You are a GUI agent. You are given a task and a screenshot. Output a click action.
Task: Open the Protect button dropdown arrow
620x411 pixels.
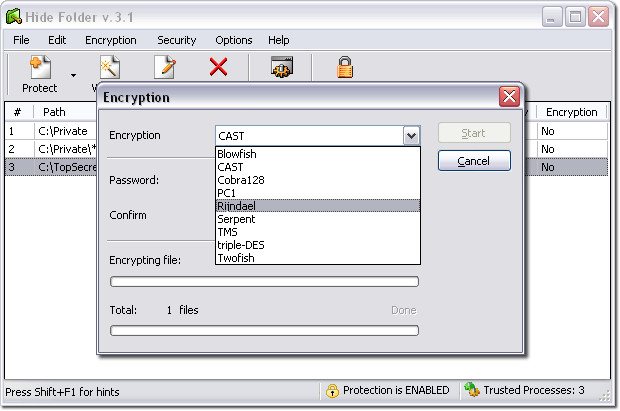[x=74, y=75]
